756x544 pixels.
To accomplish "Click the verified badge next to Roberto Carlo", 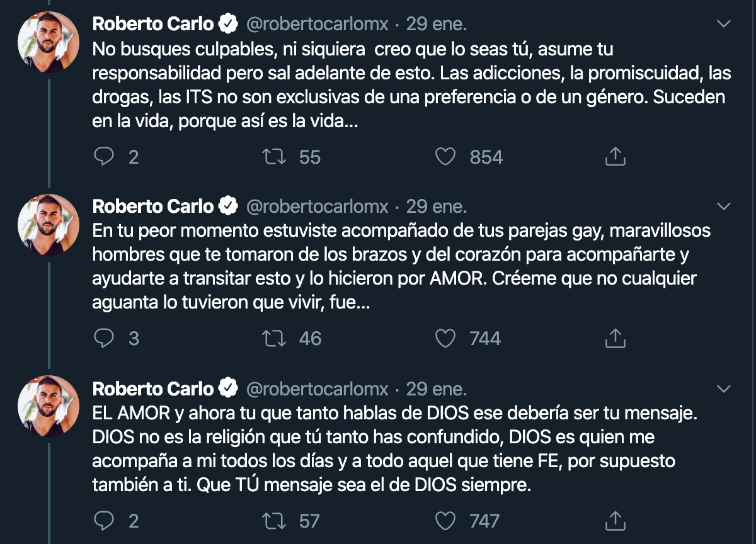I will click(x=227, y=23).
